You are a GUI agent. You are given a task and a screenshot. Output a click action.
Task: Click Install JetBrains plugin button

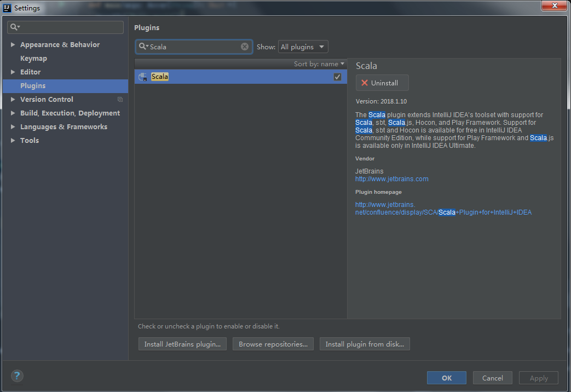182,344
